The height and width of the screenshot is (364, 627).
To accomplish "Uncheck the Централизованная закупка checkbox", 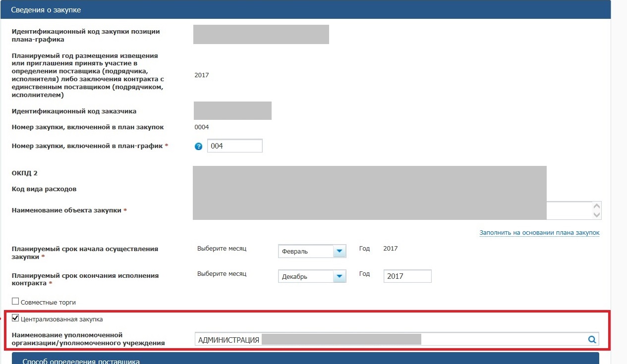I will pyautogui.click(x=15, y=318).
